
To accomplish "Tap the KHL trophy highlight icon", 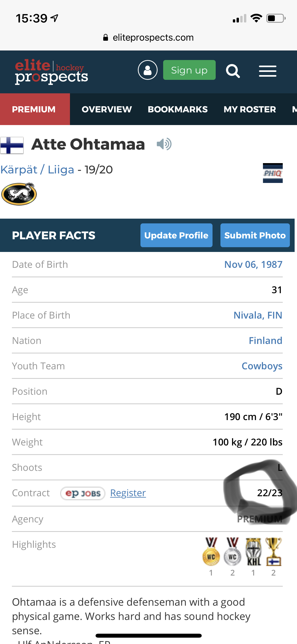I will coord(253,553).
